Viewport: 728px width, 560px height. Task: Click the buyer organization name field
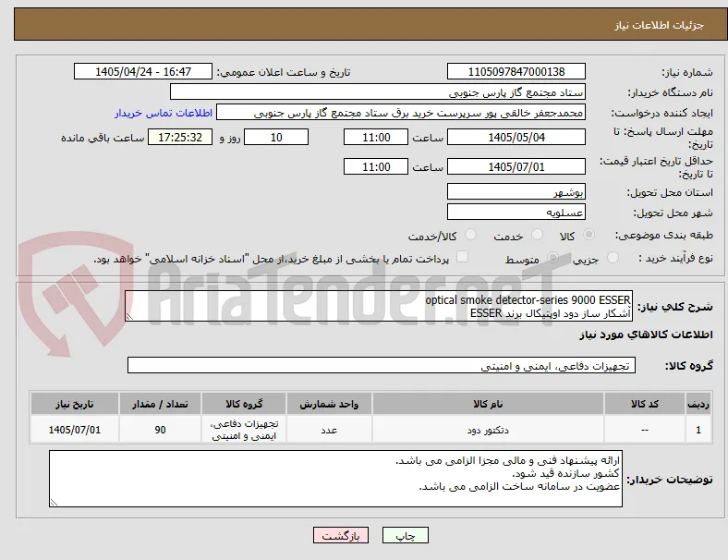[x=378, y=91]
